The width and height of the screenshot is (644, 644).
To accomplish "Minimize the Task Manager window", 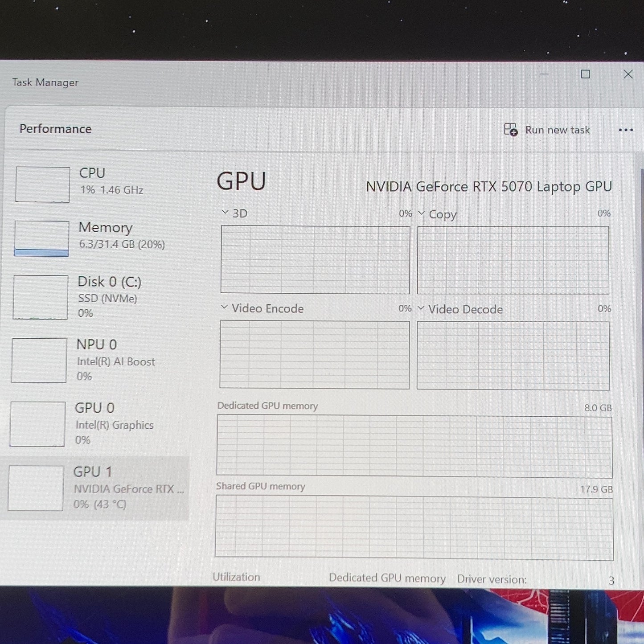I will [544, 74].
